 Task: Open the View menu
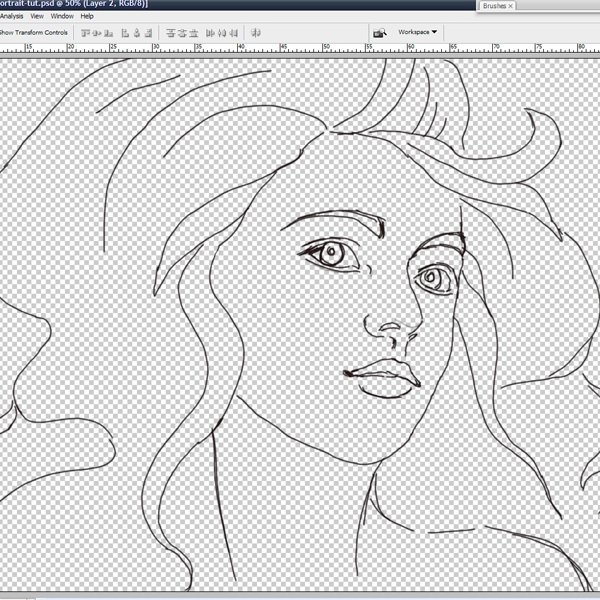coord(37,17)
